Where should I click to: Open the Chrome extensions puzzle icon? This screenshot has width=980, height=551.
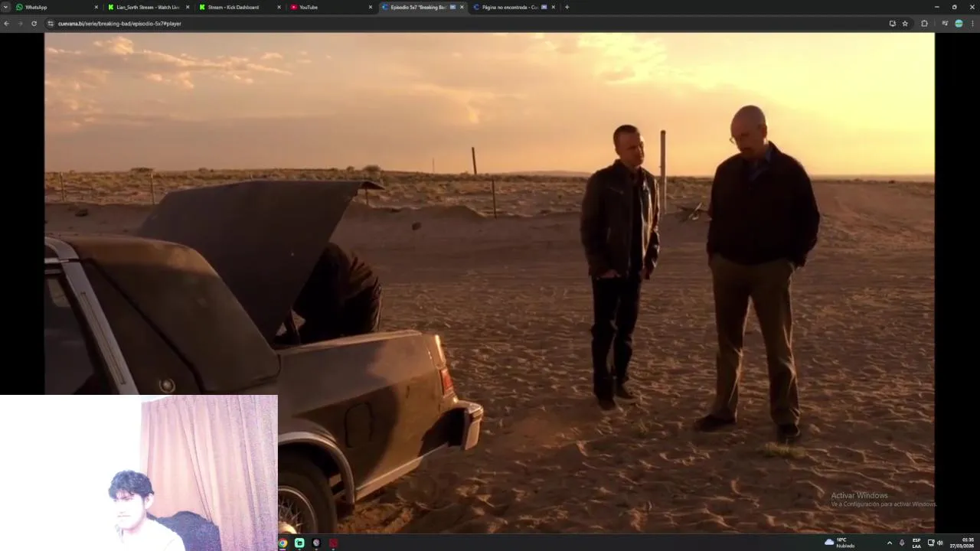pos(924,24)
